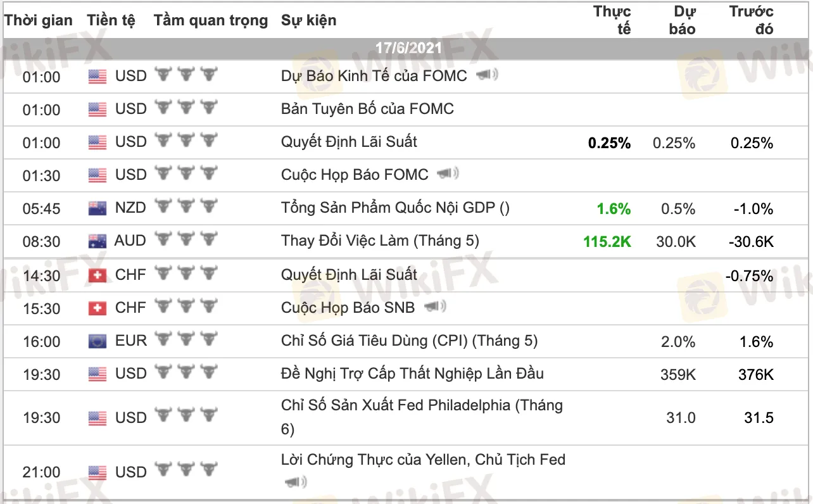
Task: Open the Chỉ Số Giá Tiêu Dùng (CPI) event
Action: tap(409, 341)
